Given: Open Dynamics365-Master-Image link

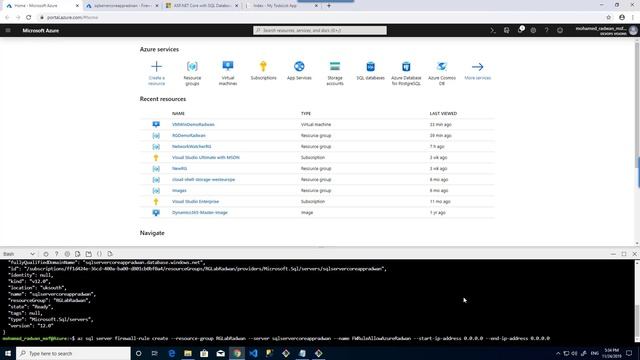Looking at the screenshot, I should click(x=200, y=213).
